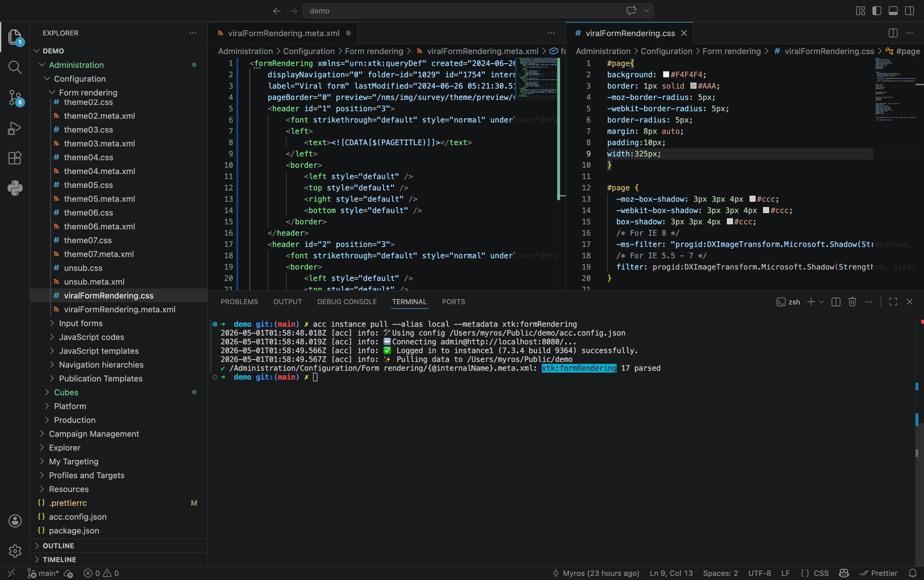Open the Explorer view in activity bar
The image size is (924, 580).
point(15,37)
